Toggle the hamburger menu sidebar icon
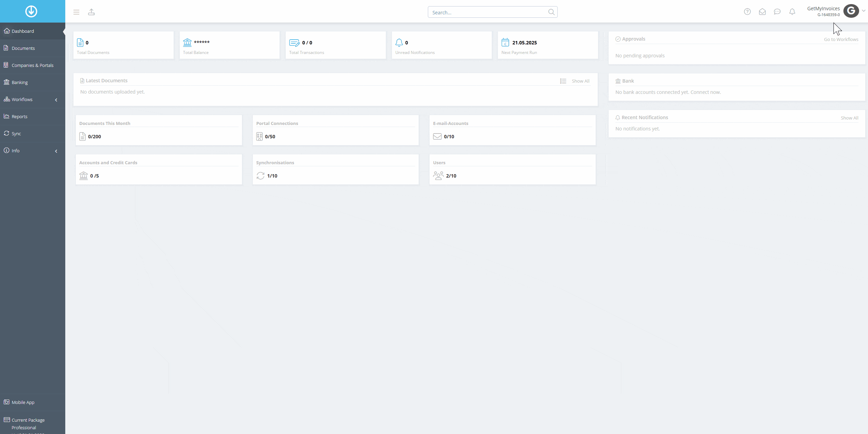The width and height of the screenshot is (868, 434). click(x=76, y=12)
